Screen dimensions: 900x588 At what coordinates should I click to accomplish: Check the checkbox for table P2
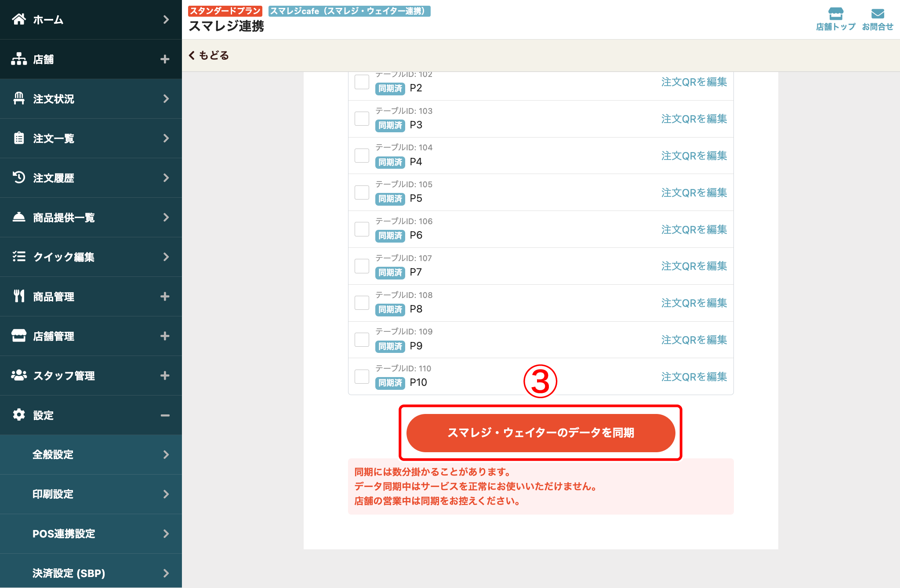pyautogui.click(x=362, y=82)
